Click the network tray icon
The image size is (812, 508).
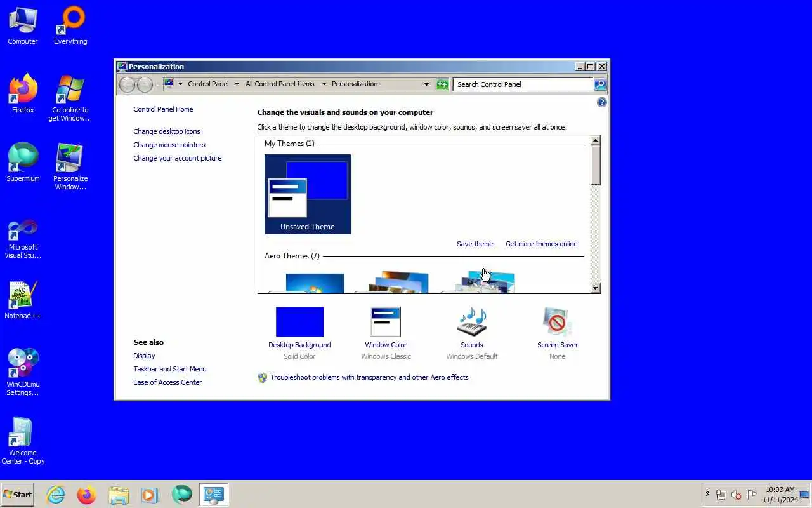tap(721, 495)
